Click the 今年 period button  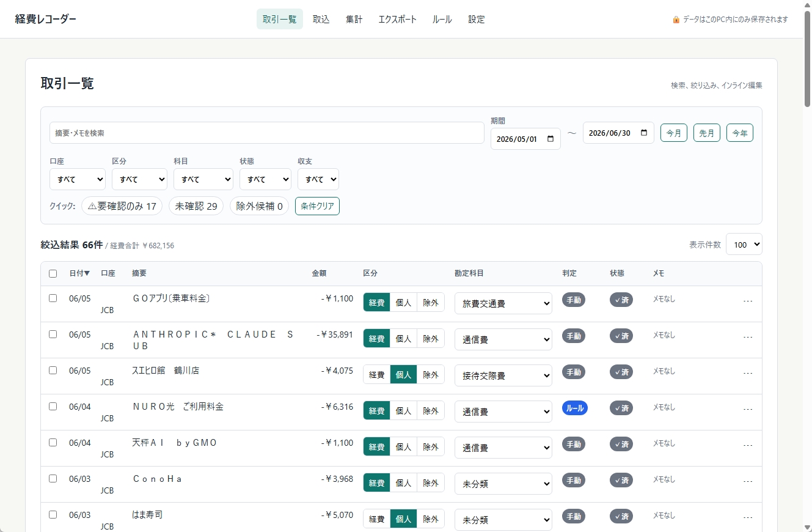(740, 133)
